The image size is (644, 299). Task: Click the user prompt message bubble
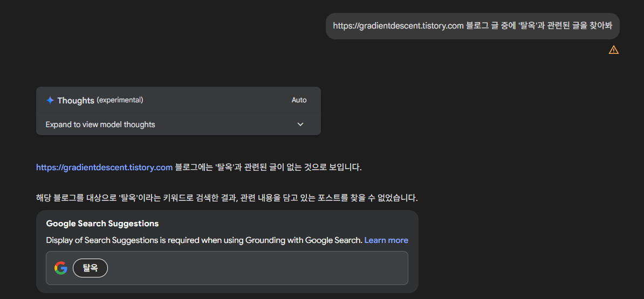coord(472,26)
